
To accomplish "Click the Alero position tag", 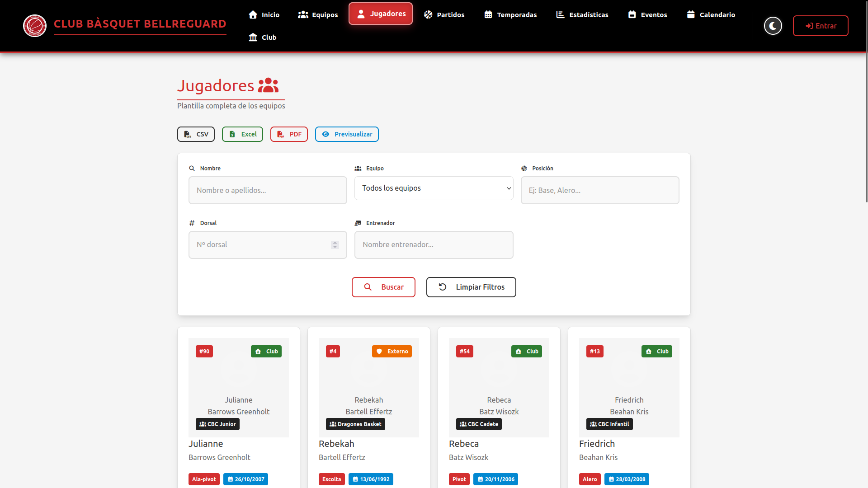I will [x=590, y=479].
